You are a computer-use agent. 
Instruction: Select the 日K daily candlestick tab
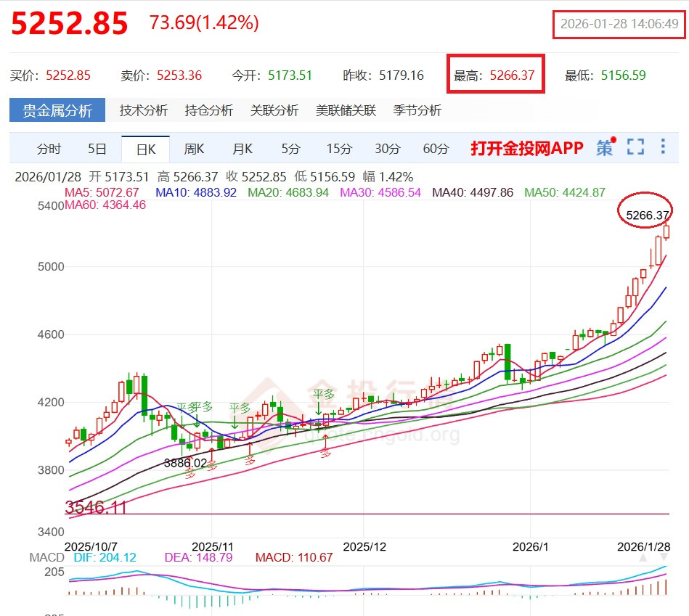click(146, 149)
